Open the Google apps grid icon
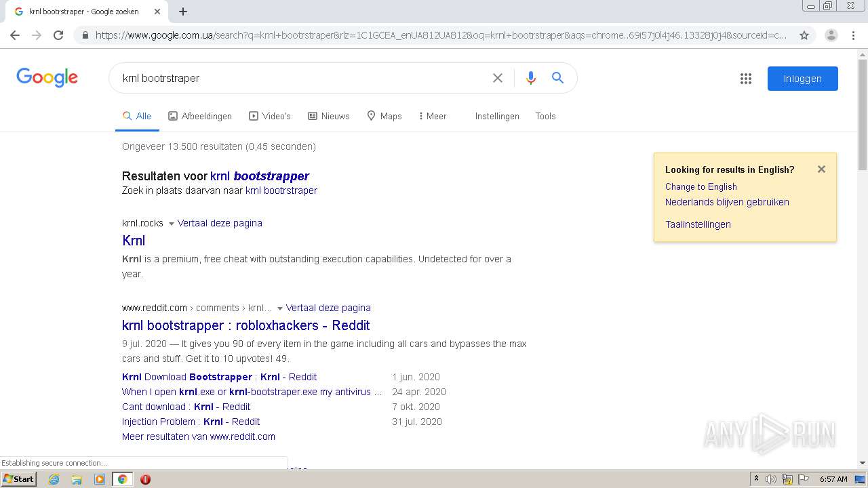 coord(746,79)
